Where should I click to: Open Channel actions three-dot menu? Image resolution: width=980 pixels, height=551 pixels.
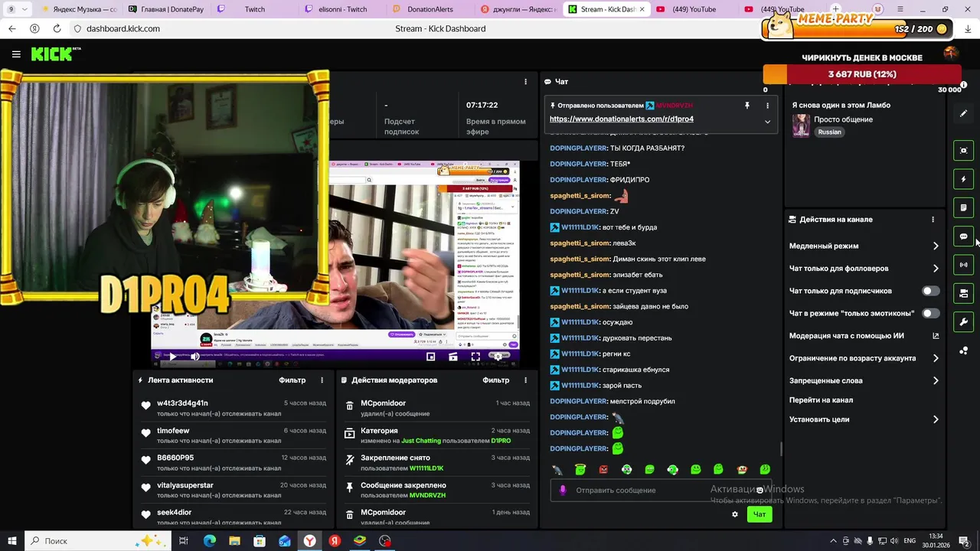(x=933, y=220)
